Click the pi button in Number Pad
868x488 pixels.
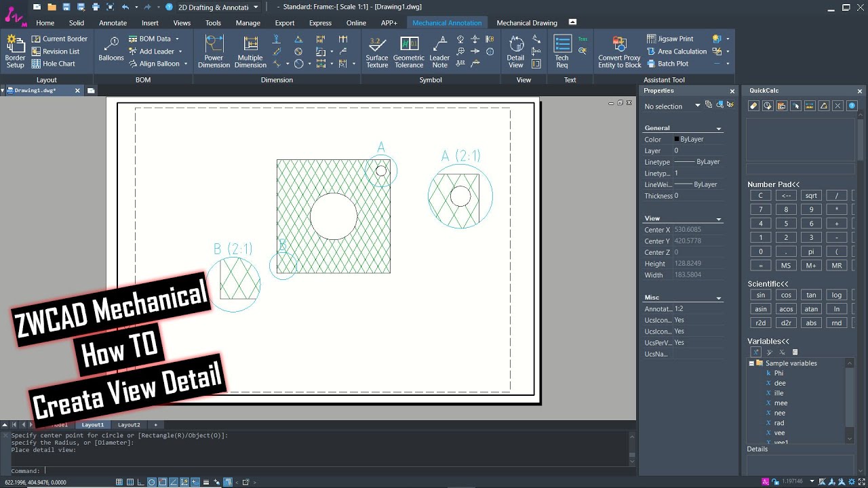[x=811, y=251]
